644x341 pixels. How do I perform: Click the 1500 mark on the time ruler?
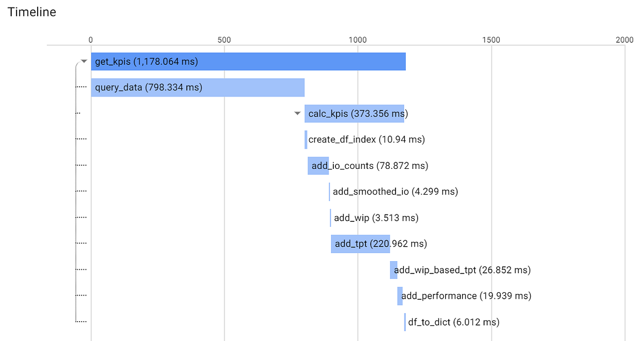492,39
